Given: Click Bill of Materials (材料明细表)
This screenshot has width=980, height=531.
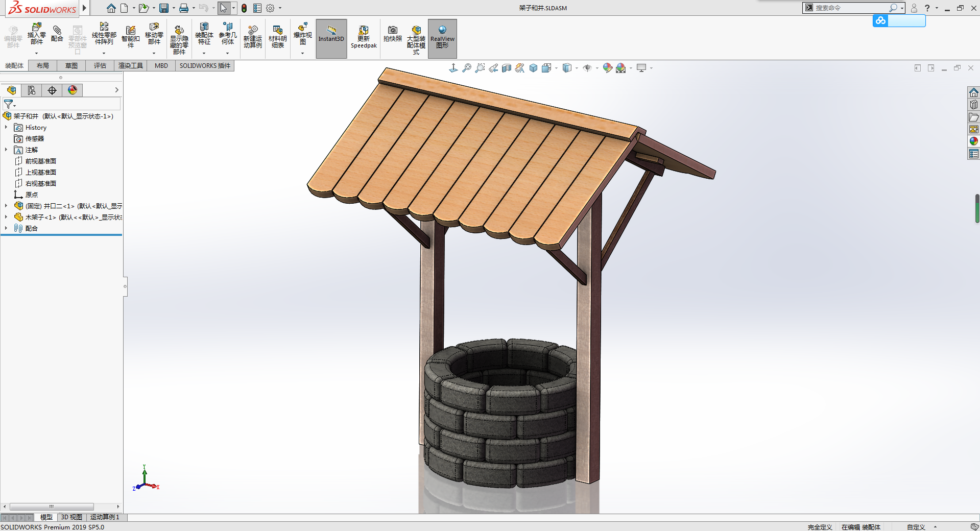Looking at the screenshot, I should [x=278, y=37].
